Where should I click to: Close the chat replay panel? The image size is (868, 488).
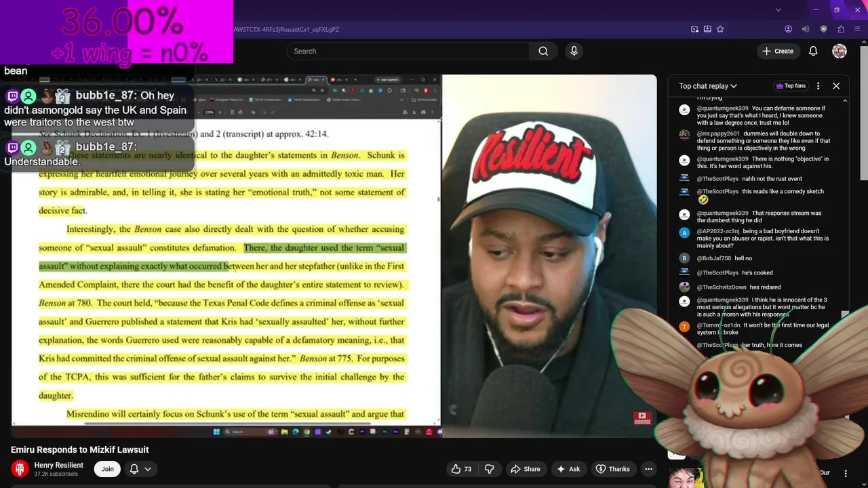836,86
